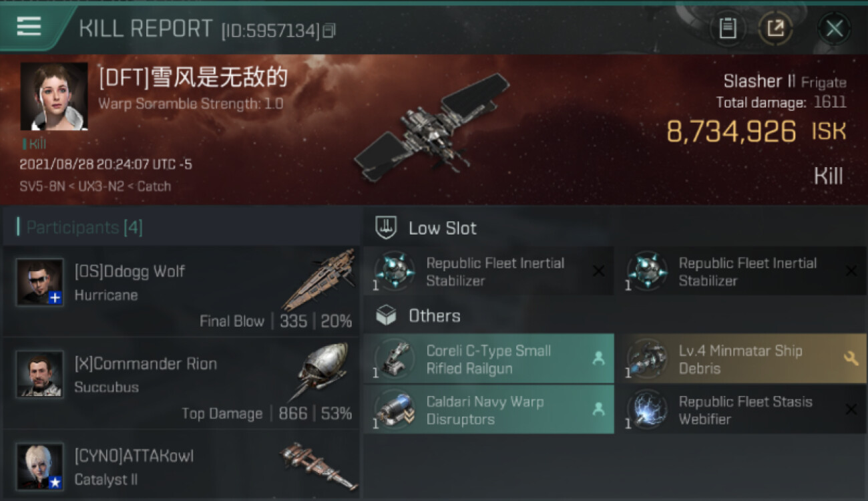The image size is (868, 501).
Task: View victim character portrait
Action: (54, 96)
